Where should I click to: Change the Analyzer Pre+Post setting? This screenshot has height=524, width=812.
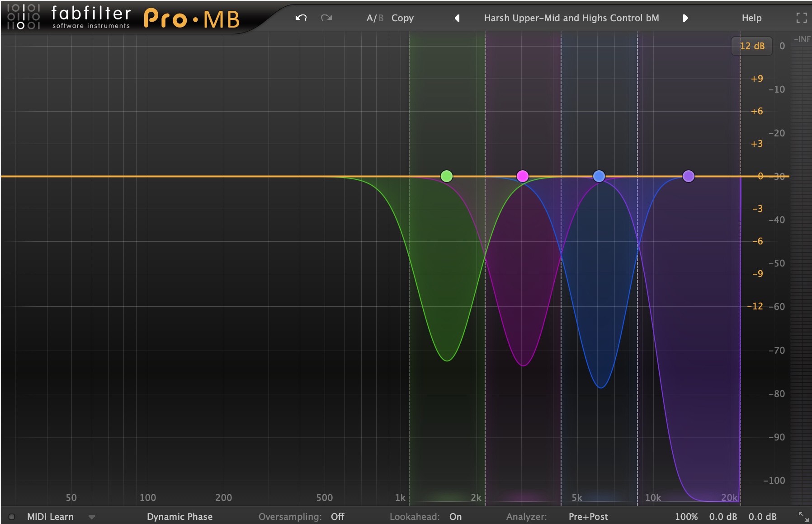pos(589,517)
